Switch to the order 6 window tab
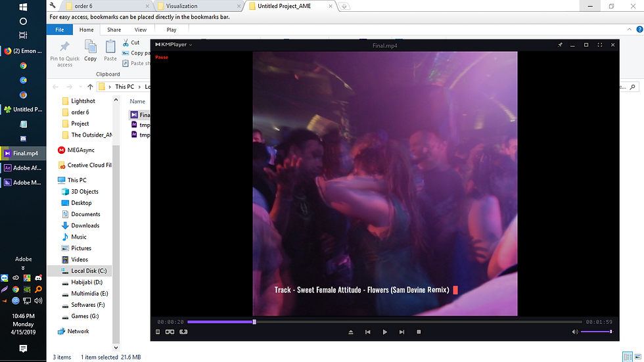 pyautogui.click(x=105, y=6)
